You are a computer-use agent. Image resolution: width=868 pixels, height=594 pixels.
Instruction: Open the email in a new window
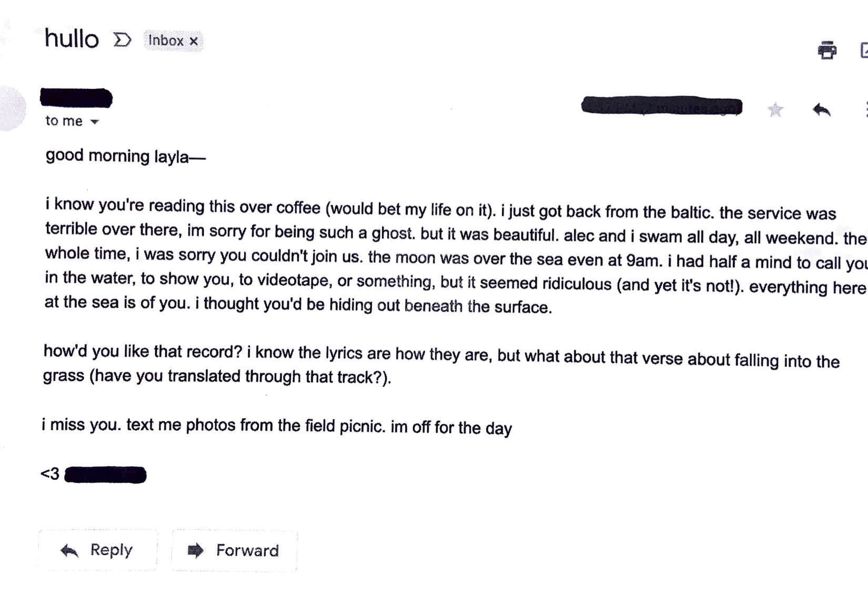pyautogui.click(x=864, y=51)
